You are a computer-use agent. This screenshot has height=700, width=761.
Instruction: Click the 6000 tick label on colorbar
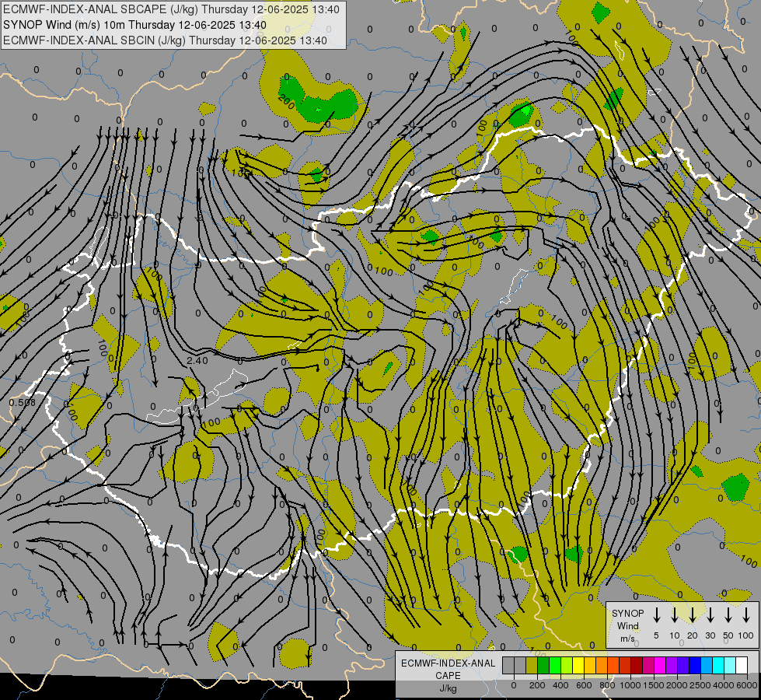(747, 685)
